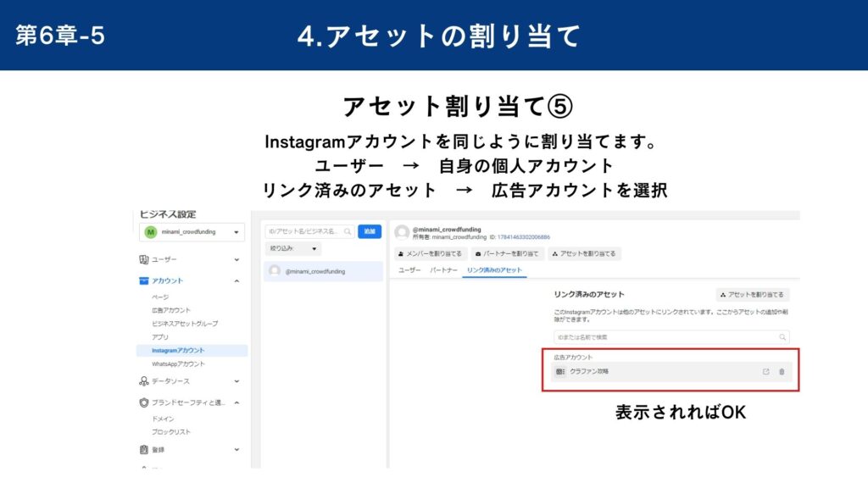Open ビジネスアセットグループ in the sidebar

click(185, 324)
